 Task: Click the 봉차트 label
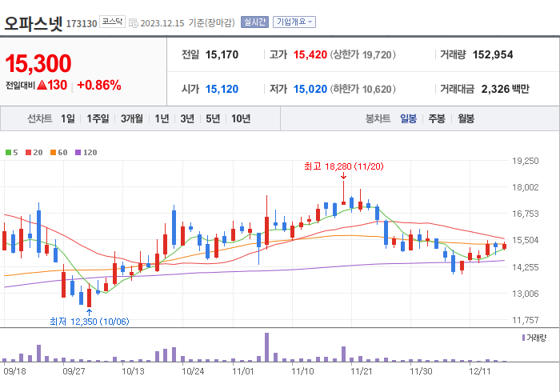click(x=378, y=118)
